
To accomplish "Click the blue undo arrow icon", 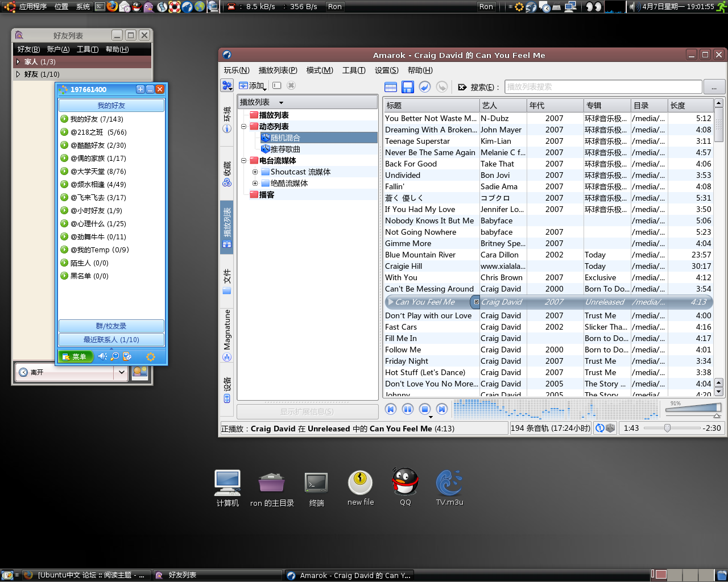I will pyautogui.click(x=425, y=87).
